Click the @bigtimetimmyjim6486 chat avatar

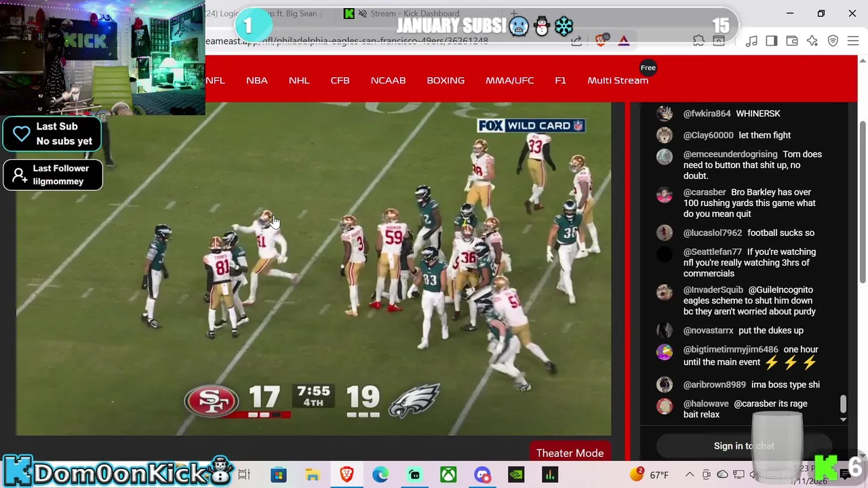tap(665, 351)
